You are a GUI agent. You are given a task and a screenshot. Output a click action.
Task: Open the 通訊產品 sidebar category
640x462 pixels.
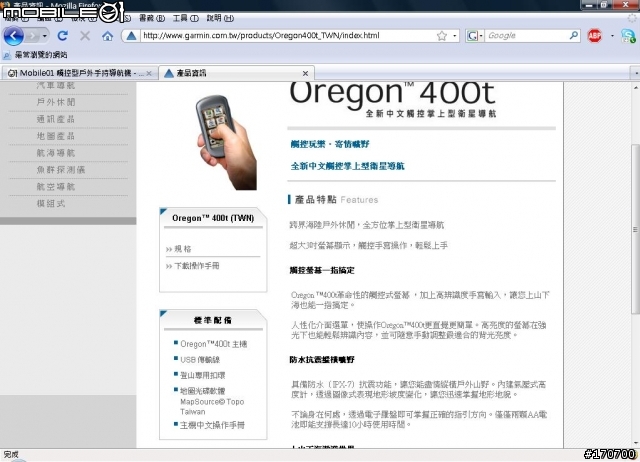pyautogui.click(x=56, y=119)
